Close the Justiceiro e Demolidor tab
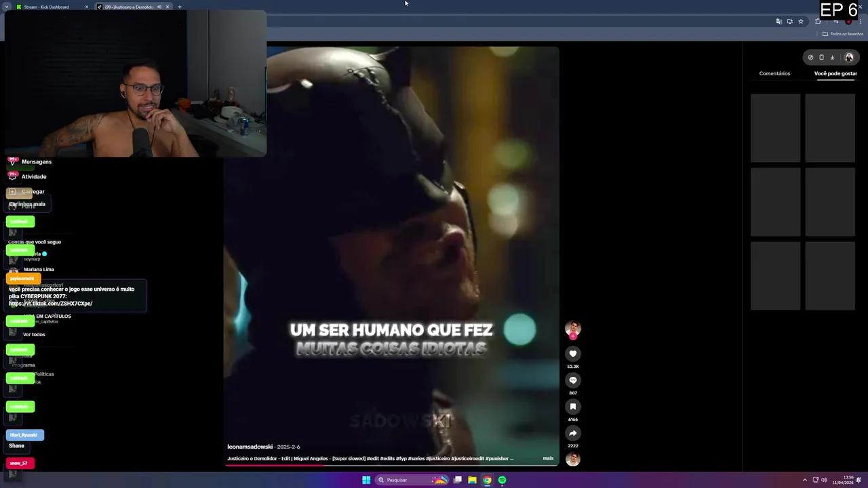 [167, 7]
